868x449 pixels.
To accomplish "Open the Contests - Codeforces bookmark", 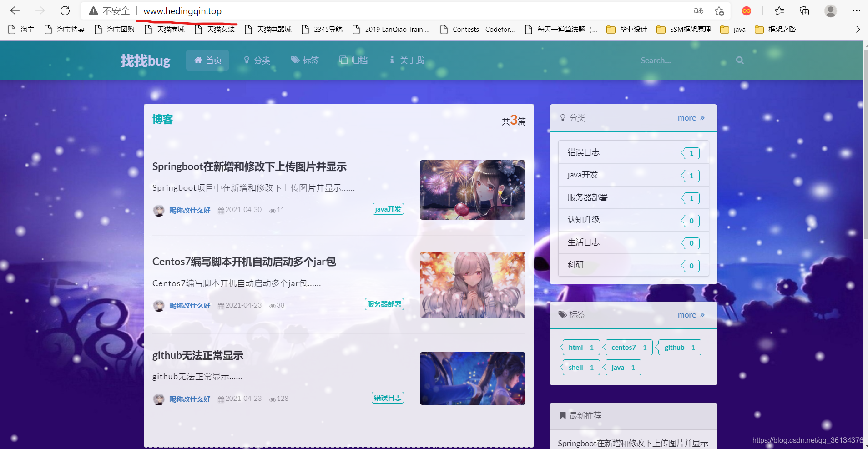I will tap(478, 29).
